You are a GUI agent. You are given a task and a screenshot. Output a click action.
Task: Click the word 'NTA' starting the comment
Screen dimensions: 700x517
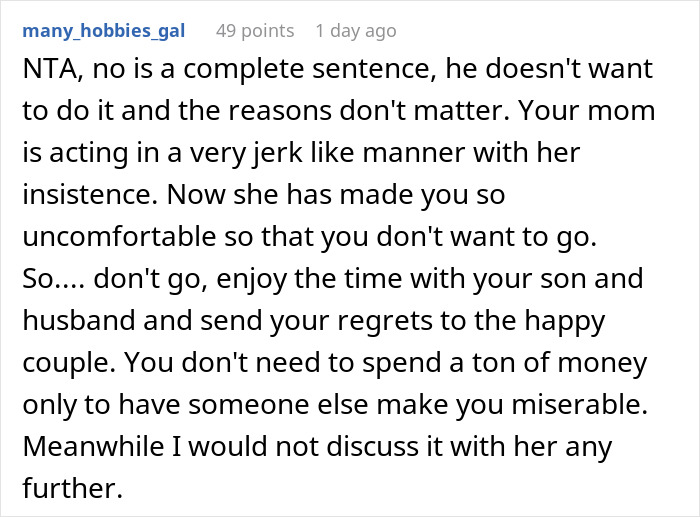click(43, 72)
